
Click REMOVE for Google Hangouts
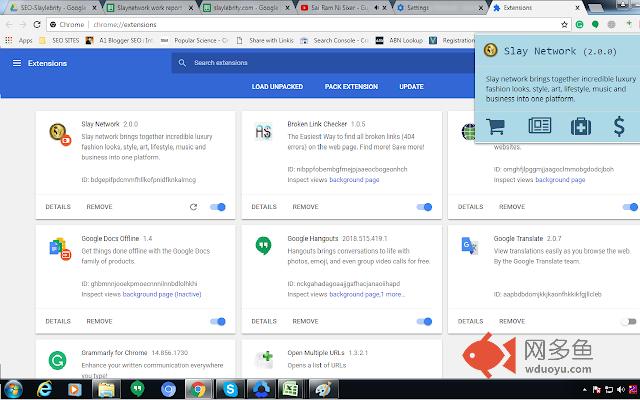pyautogui.click(x=305, y=322)
